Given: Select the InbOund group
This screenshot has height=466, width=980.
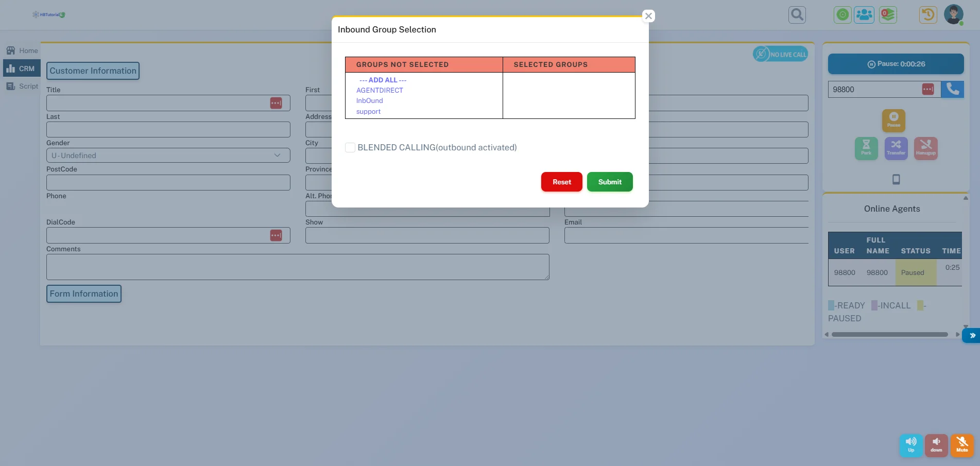Looking at the screenshot, I should (x=370, y=100).
